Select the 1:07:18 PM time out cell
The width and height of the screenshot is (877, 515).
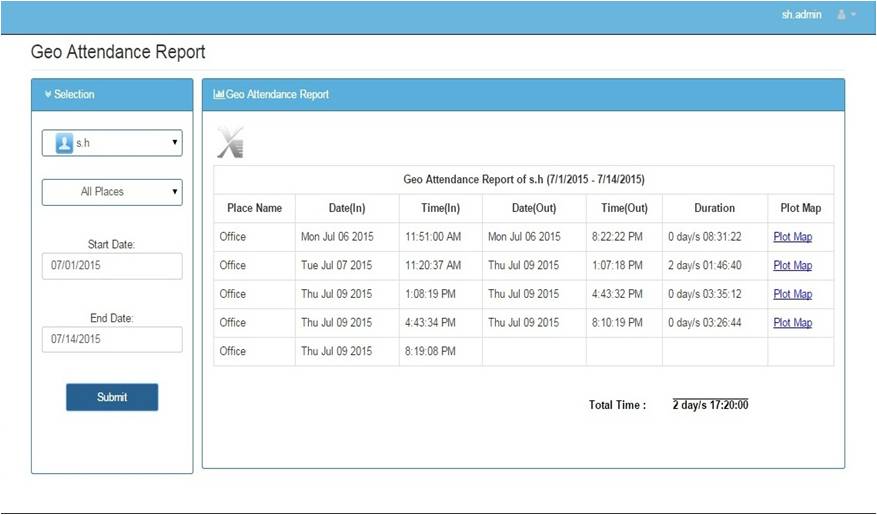click(x=624, y=265)
